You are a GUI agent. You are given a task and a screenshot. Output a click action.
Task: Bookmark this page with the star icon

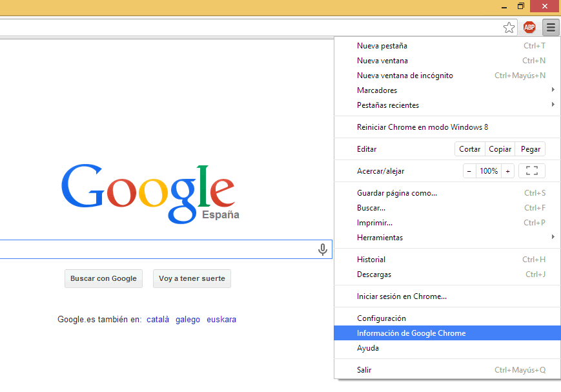point(509,28)
